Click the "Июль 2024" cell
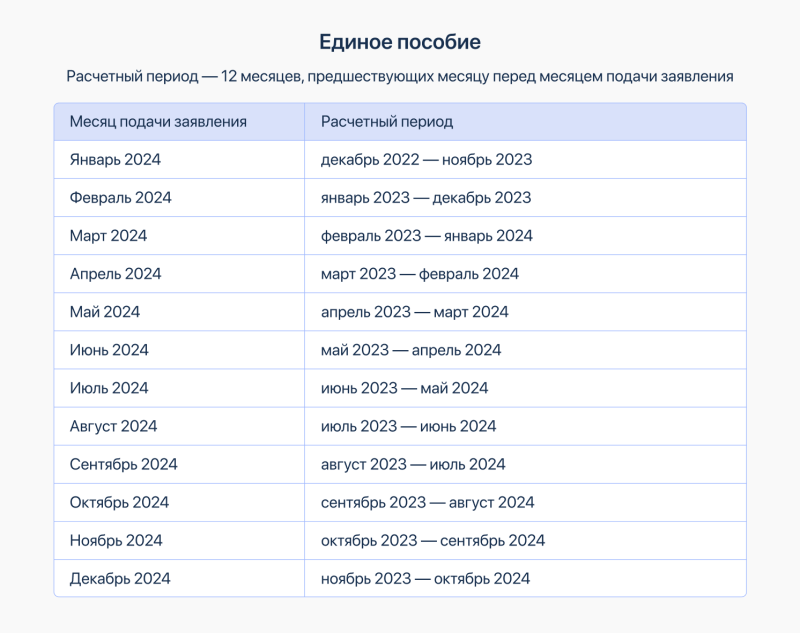Image resolution: width=800 pixels, height=633 pixels. (109, 388)
